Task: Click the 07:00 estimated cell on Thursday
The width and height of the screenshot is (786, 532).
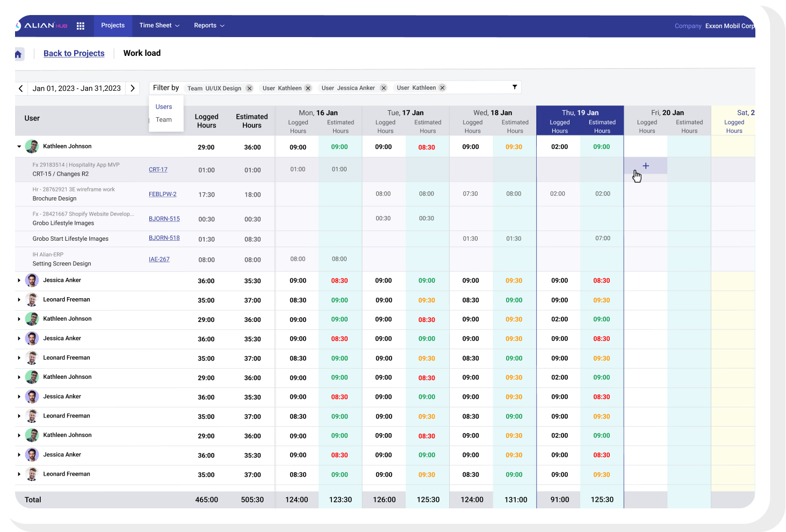Action: click(603, 238)
